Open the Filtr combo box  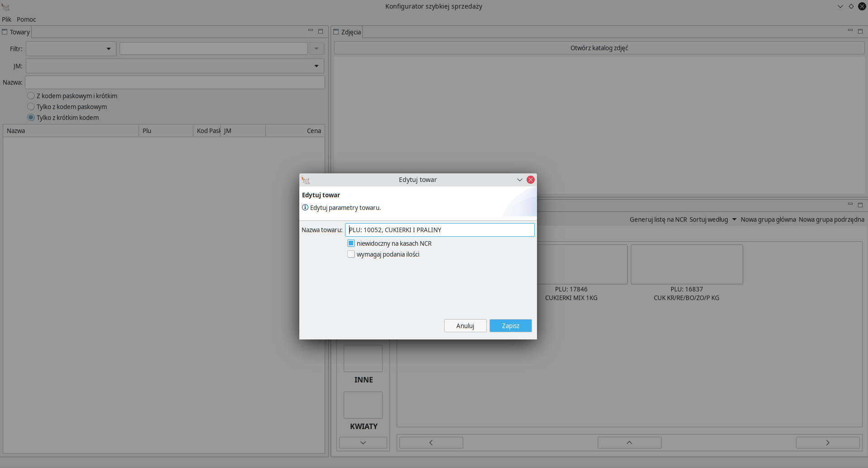tap(71, 49)
